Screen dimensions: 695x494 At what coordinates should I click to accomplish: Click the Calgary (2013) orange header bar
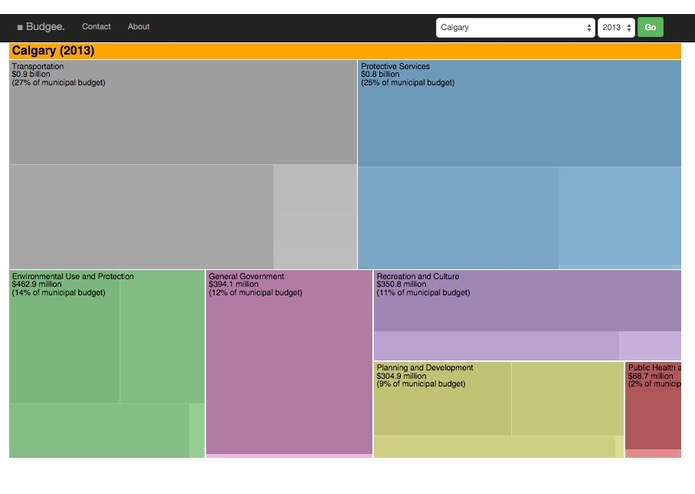click(x=345, y=51)
